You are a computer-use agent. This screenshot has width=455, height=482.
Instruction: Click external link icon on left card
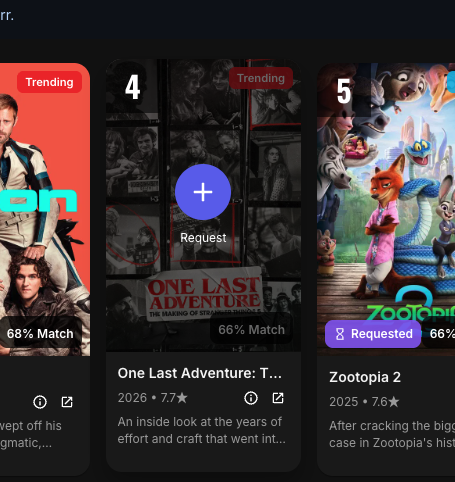67,402
